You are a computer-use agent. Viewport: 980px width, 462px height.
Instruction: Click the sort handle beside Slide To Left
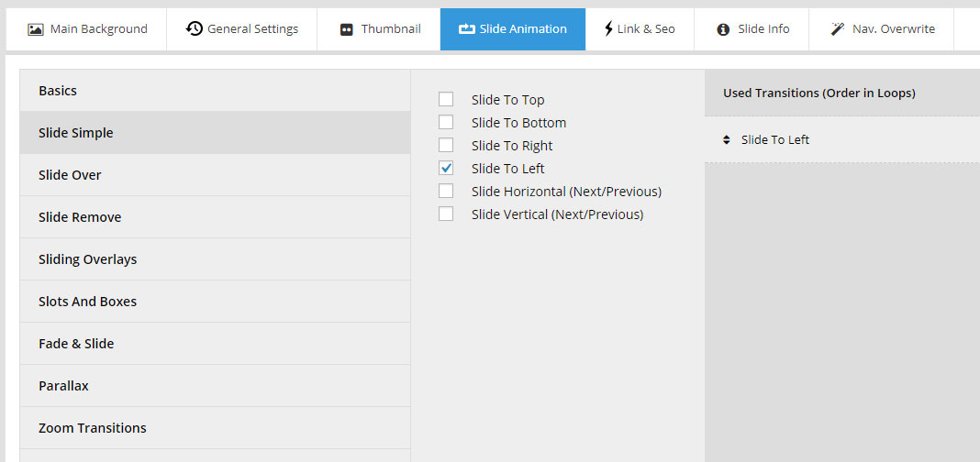point(727,140)
